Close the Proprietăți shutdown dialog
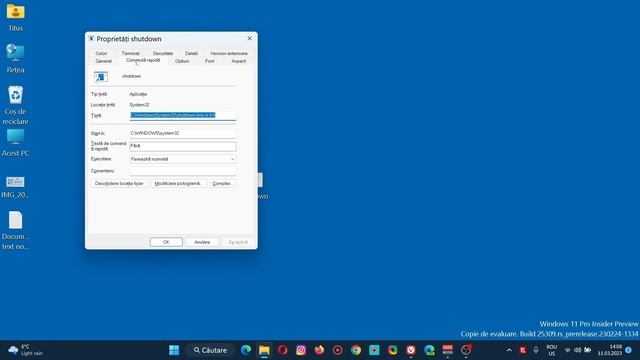 pyautogui.click(x=249, y=38)
